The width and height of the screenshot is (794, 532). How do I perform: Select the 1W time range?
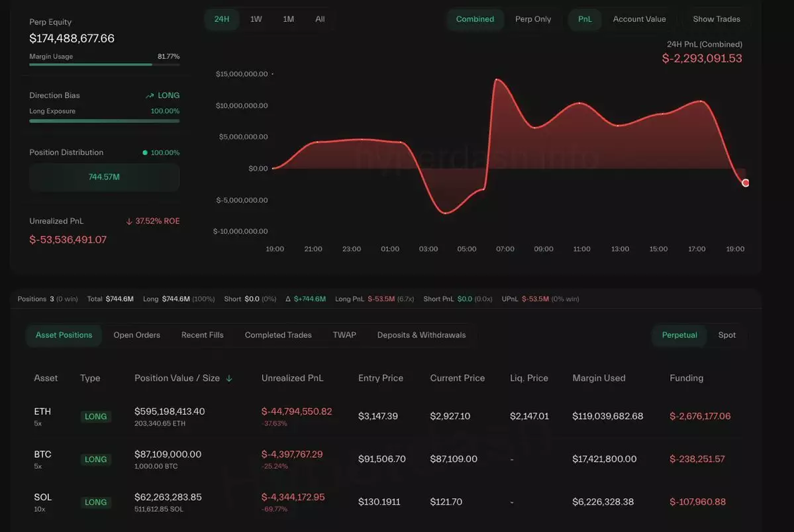[x=256, y=19]
